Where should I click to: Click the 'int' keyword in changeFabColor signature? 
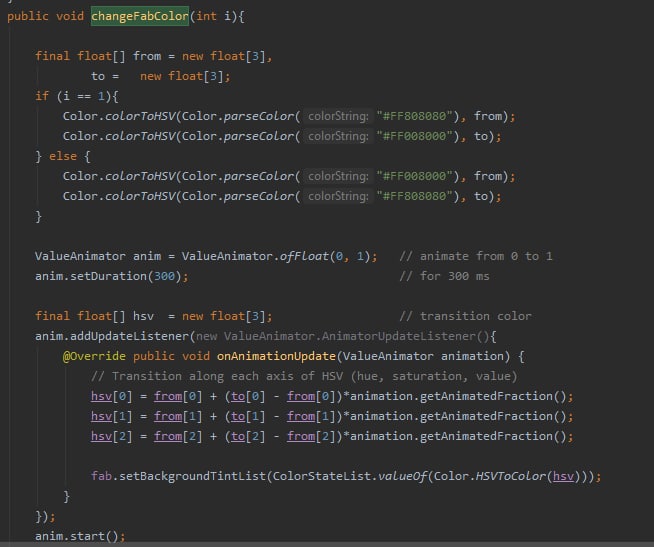[x=206, y=16]
